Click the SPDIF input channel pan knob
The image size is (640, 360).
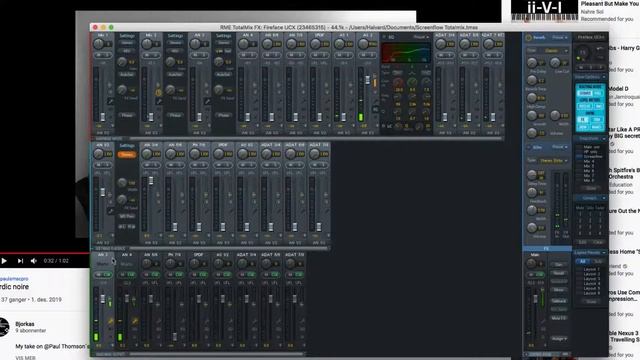tap(315, 44)
